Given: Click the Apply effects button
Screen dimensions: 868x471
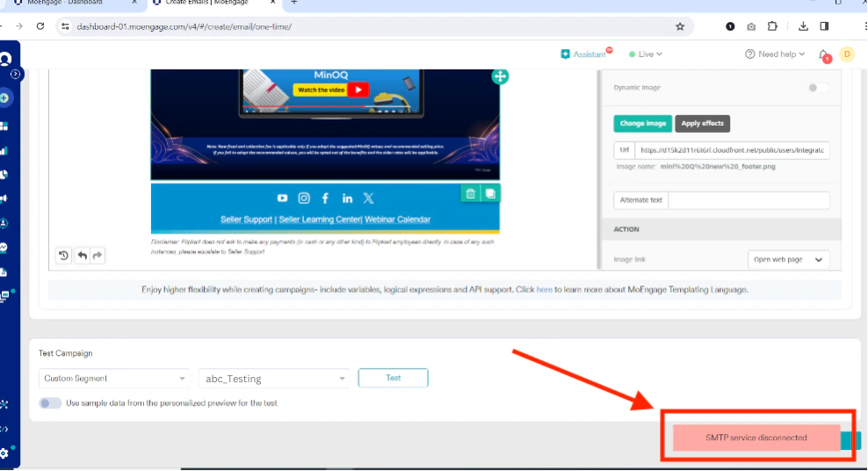Looking at the screenshot, I should click(x=703, y=123).
